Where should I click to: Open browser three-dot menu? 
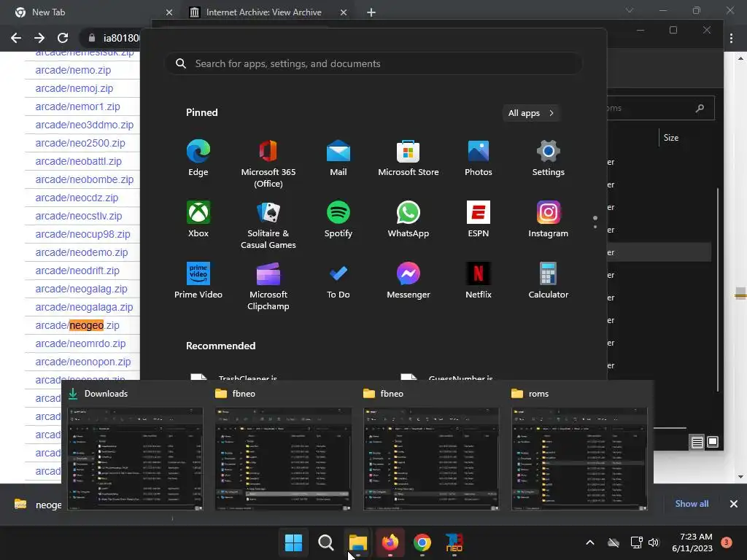[731, 38]
